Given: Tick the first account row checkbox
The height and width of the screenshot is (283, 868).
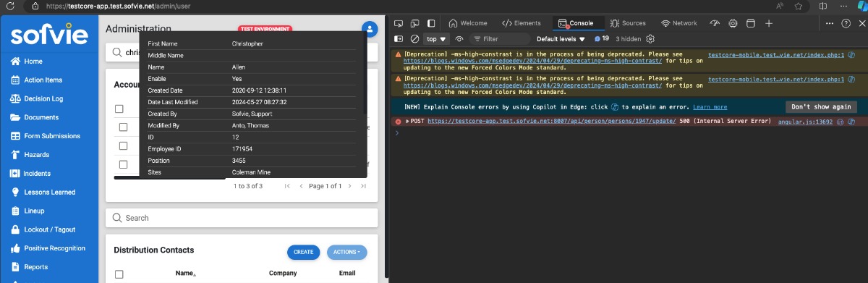Looking at the screenshot, I should (x=123, y=127).
